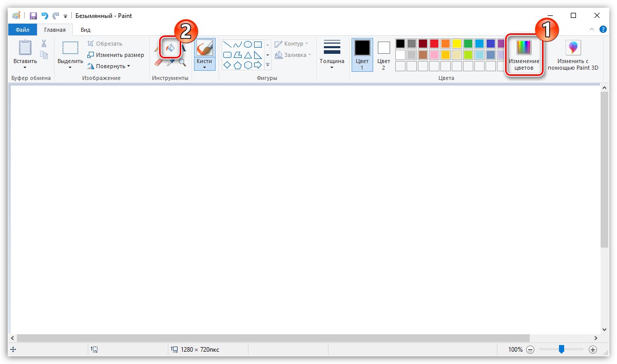Click the Save icon in title bar
The height and width of the screenshot is (364, 617).
pos(33,16)
